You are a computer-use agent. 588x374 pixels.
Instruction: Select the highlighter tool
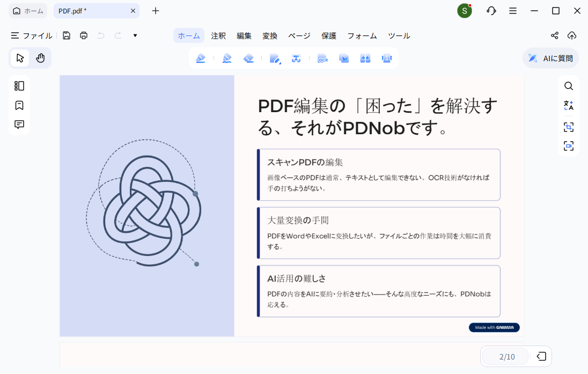click(201, 58)
